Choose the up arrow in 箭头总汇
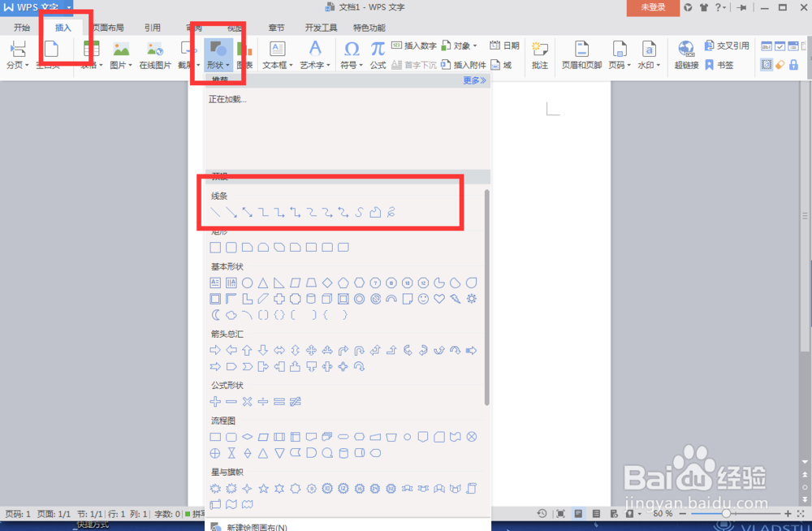This screenshot has height=531, width=812. coord(247,350)
